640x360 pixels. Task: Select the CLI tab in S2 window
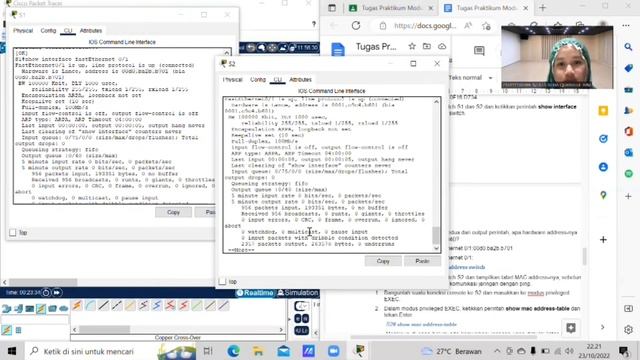278,80
